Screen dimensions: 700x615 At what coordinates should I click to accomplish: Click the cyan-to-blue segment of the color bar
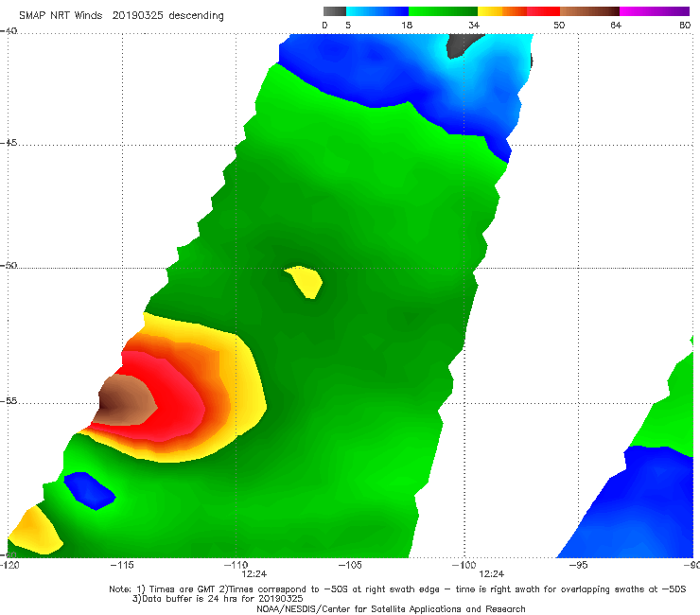(x=377, y=11)
